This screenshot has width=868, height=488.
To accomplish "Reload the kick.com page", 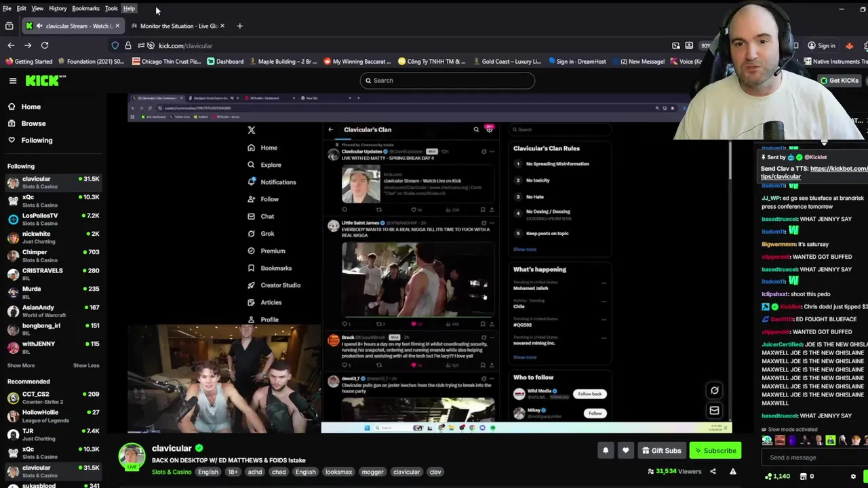I will coord(45,45).
